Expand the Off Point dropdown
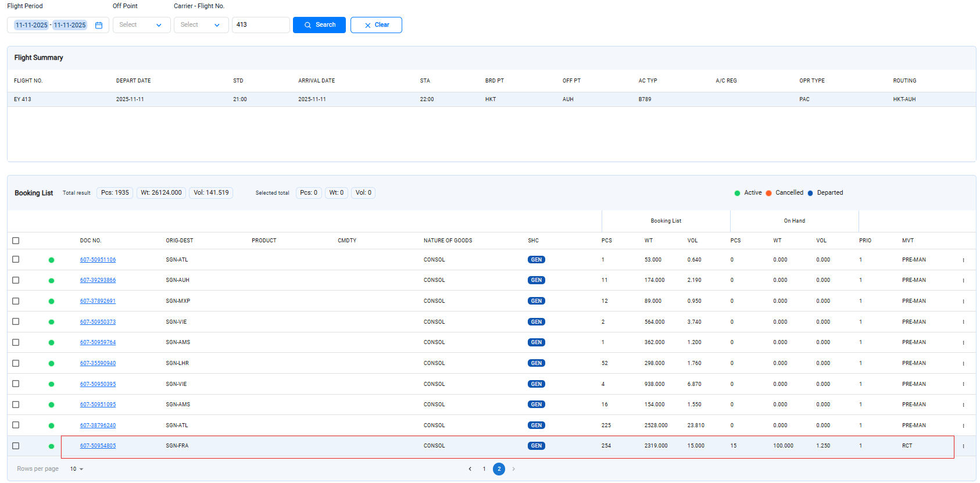 (x=141, y=25)
